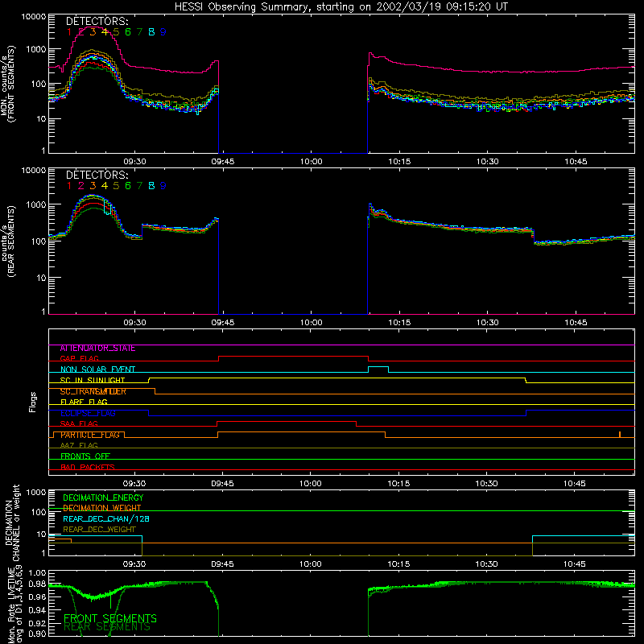The image size is (644, 644).
Task: Click the HESSI Observing Summary title text
Action: coord(341,7)
